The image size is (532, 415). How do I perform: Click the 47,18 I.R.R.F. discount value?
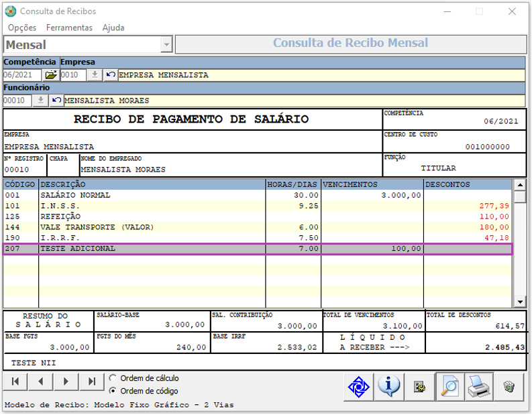point(496,238)
